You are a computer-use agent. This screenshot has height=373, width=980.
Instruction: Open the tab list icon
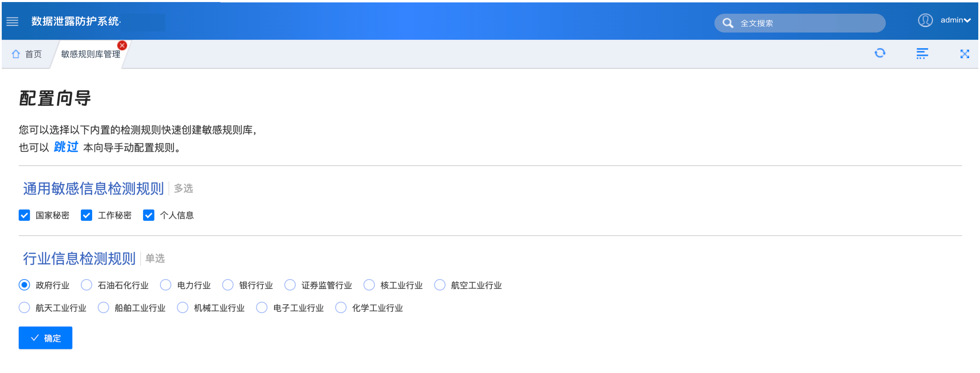coord(922,53)
